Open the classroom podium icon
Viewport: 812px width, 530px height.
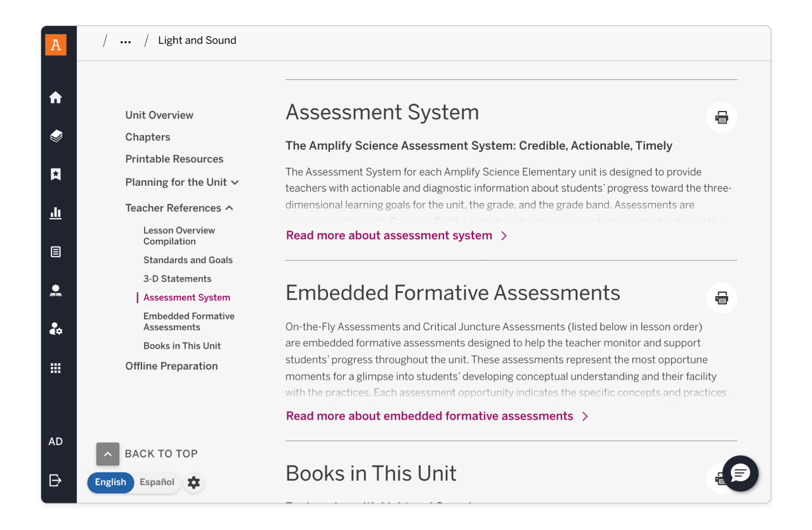click(55, 290)
